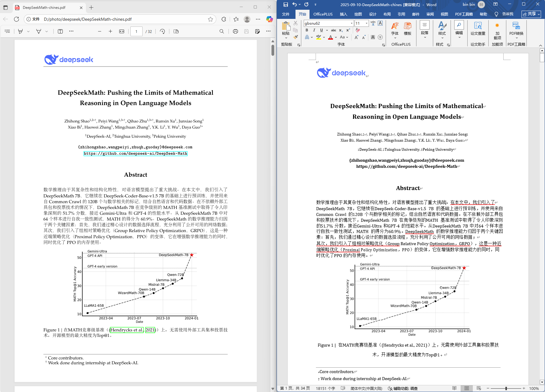Screen dimensions: 545x392
Task: Open the GitHub DeepSeek-Math link in PDF
Action: pos(135,154)
